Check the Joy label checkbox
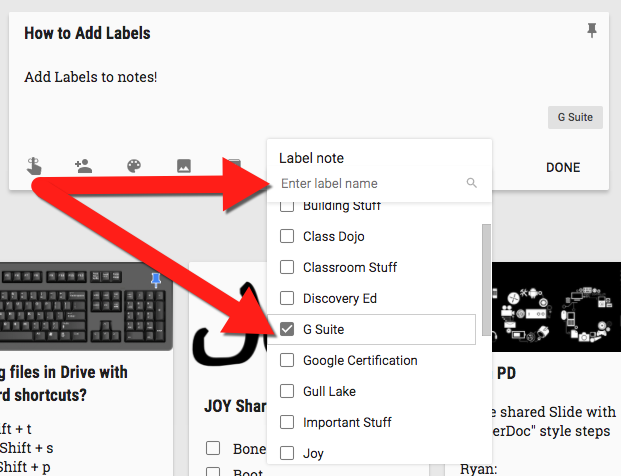Viewport: 621px width, 476px height. click(x=287, y=453)
